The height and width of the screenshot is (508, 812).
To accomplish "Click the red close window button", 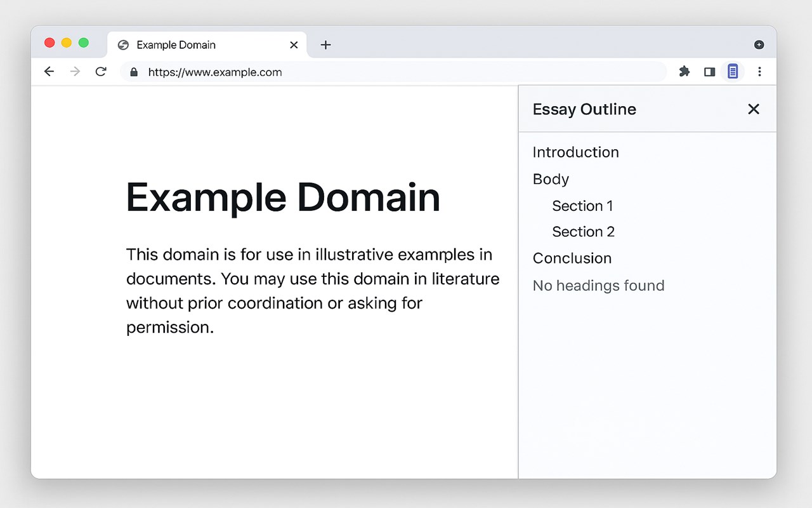I will tap(49, 43).
